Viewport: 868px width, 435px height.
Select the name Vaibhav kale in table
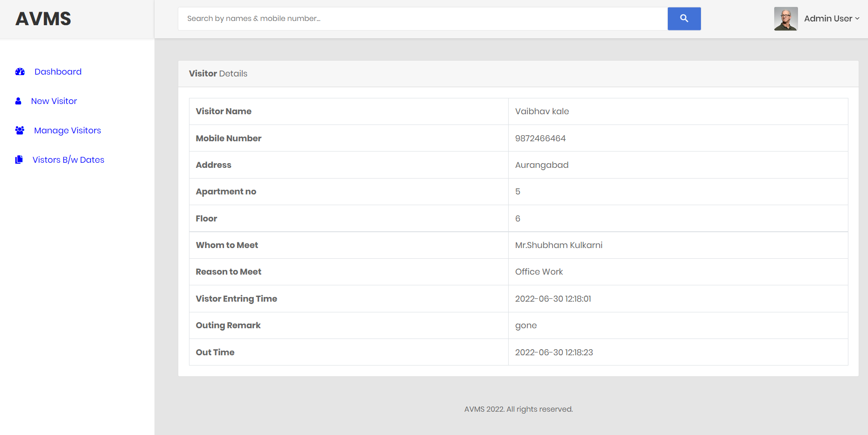pos(542,111)
